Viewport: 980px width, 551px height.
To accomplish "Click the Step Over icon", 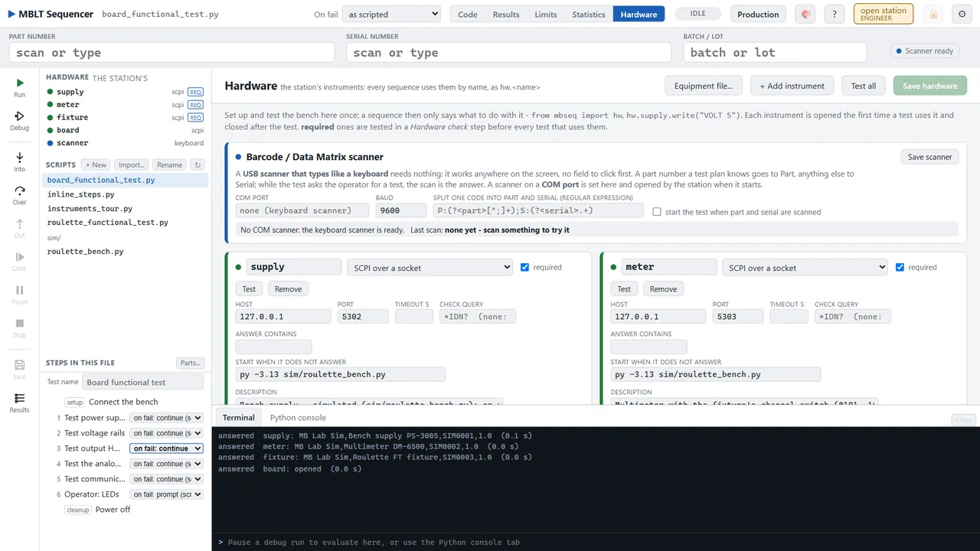I will tap(19, 190).
